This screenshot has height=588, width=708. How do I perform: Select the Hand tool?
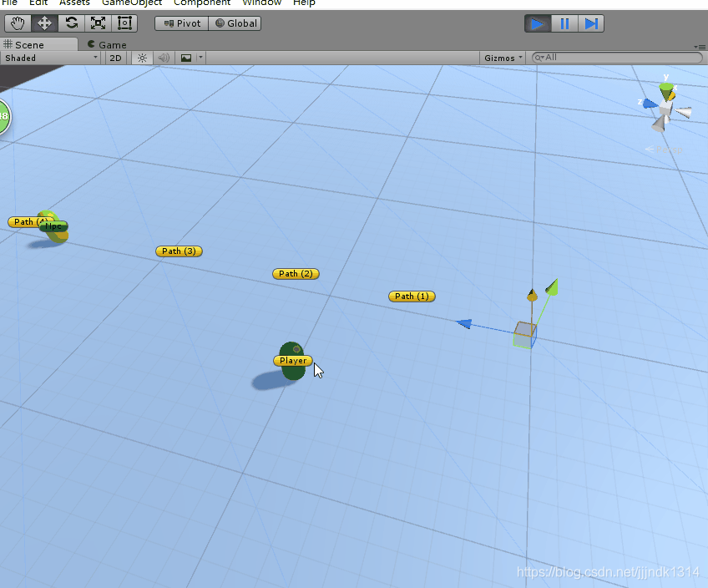(18, 23)
